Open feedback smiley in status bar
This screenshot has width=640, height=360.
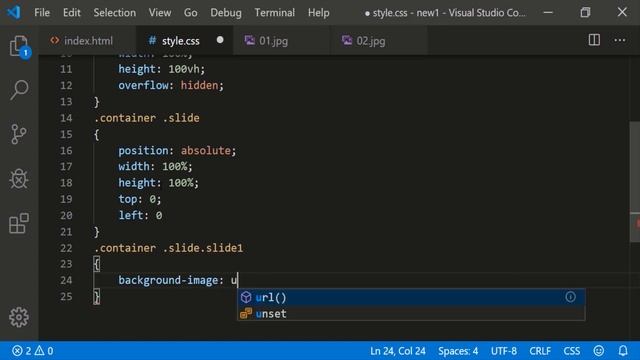point(599,351)
